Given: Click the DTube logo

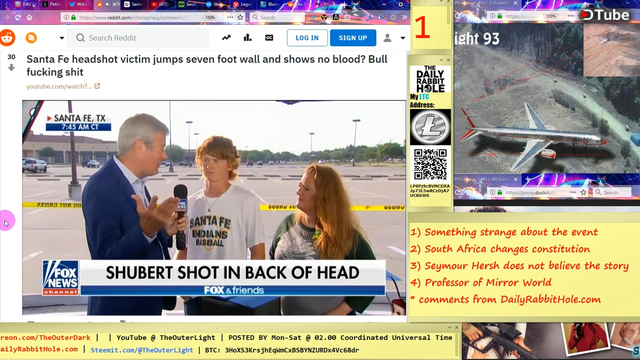Looking at the screenshot, I should pyautogui.click(x=606, y=15).
